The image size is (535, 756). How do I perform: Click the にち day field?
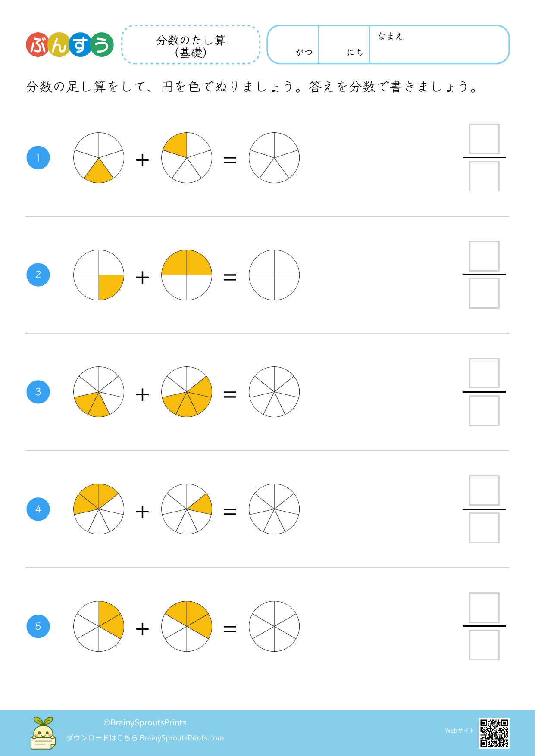coord(344,45)
